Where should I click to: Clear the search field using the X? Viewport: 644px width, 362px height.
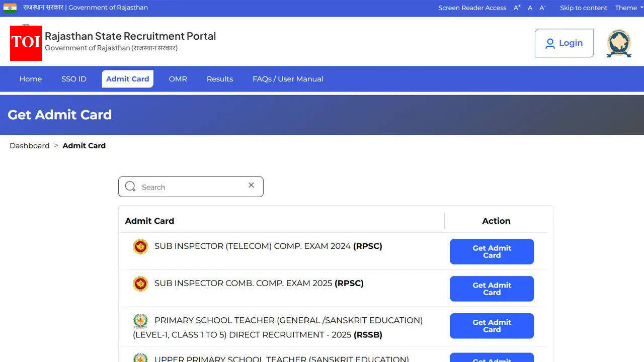251,185
